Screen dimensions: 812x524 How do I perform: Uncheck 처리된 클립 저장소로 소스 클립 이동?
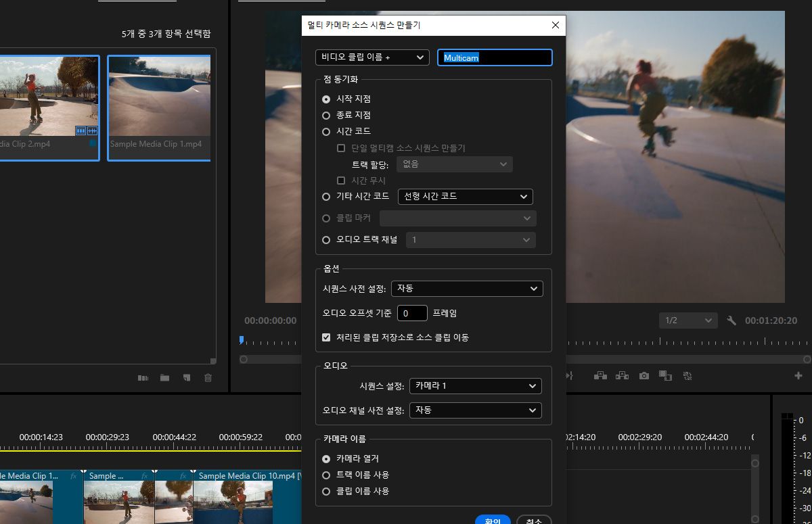pyautogui.click(x=326, y=337)
